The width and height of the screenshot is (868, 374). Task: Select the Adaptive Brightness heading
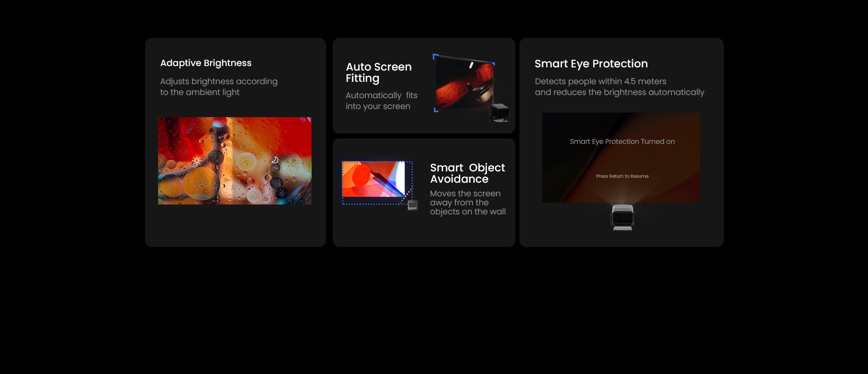[x=206, y=63]
